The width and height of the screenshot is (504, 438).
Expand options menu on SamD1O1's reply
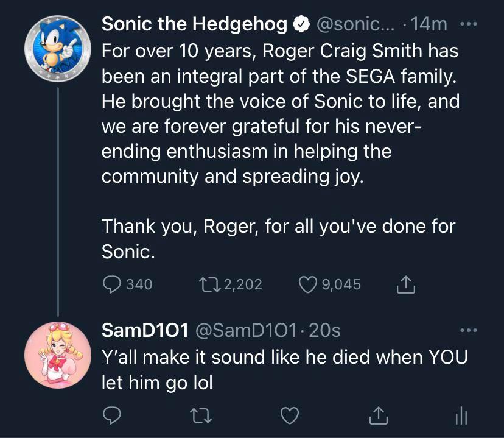point(469,329)
